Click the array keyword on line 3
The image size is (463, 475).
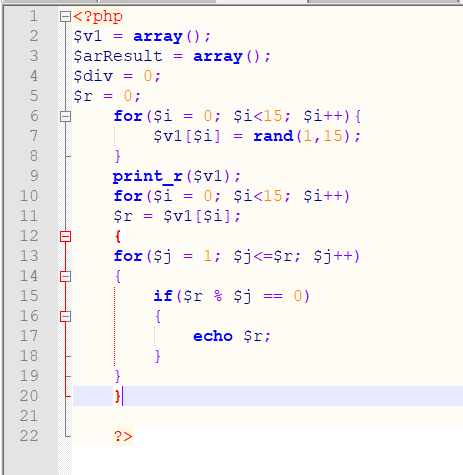point(218,57)
